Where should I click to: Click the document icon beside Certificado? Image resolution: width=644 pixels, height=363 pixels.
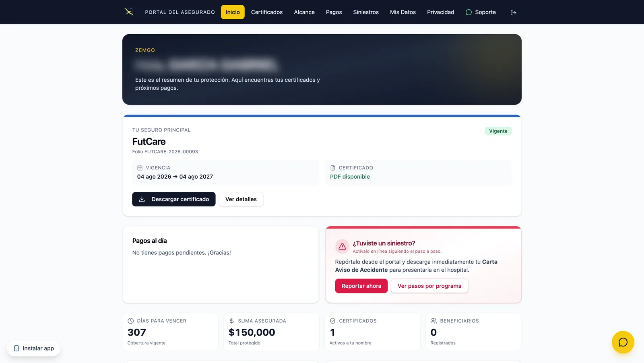[x=333, y=168]
